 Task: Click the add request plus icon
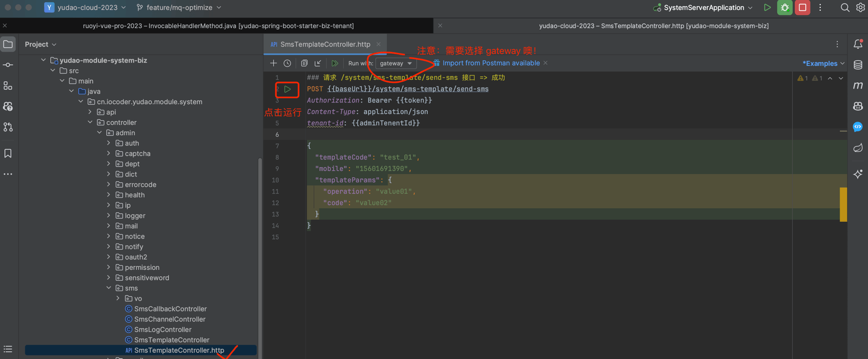[x=273, y=63]
